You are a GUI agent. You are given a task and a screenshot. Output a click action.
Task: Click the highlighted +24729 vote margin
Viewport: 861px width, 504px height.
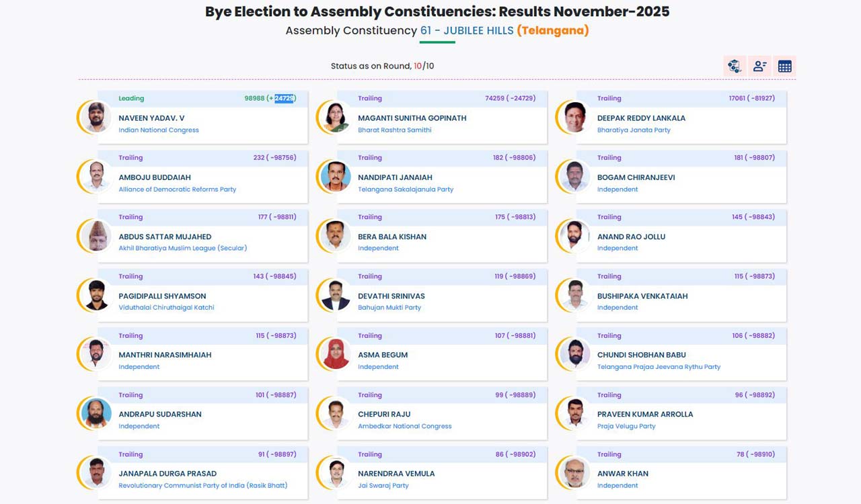click(x=283, y=97)
